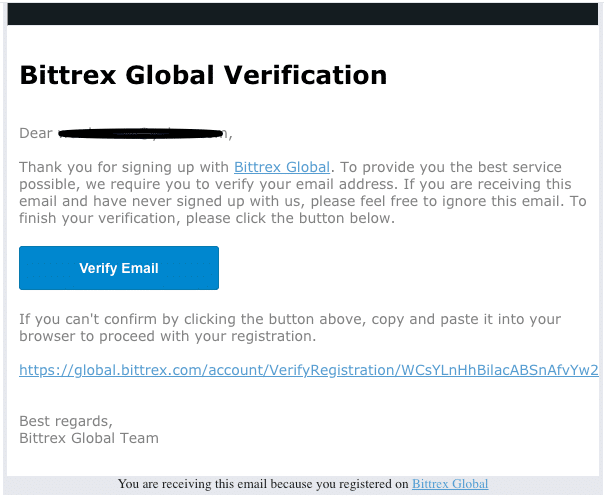Click the text 'Thank you for signing up with'
Viewport: 604px width, 497px height.
(124, 167)
